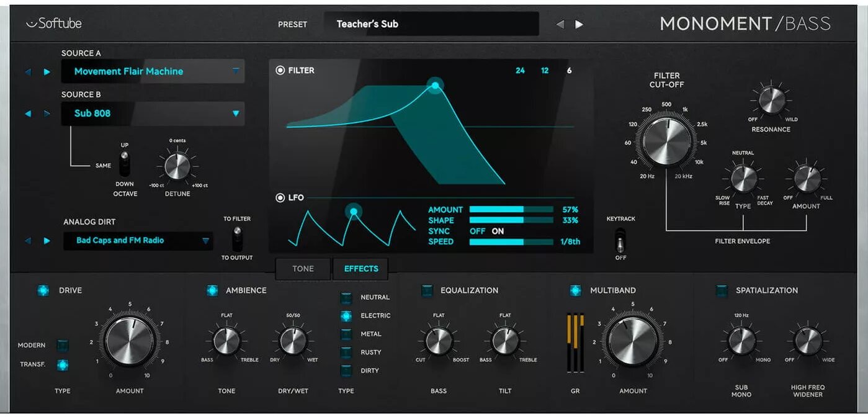Select Electric ambience type
The image size is (868, 417).
coord(346,316)
